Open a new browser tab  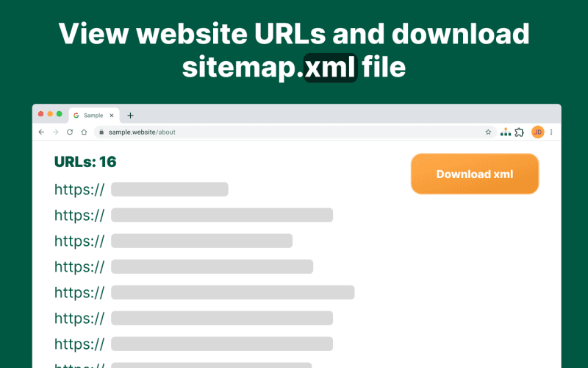point(130,115)
